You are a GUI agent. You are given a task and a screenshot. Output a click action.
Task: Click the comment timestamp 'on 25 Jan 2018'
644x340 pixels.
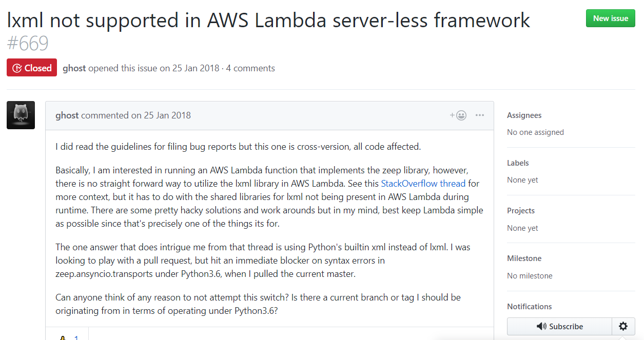click(x=161, y=115)
